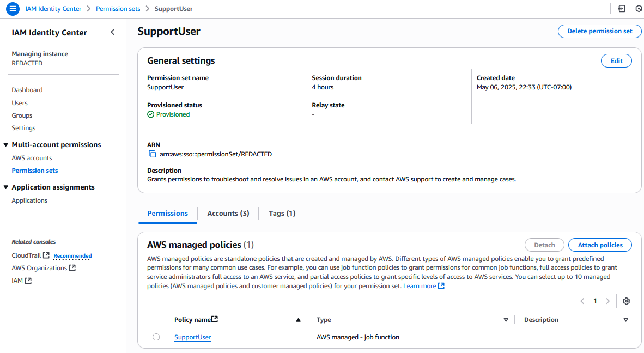
Task: Open the Accounts (3) tab
Action: point(228,214)
